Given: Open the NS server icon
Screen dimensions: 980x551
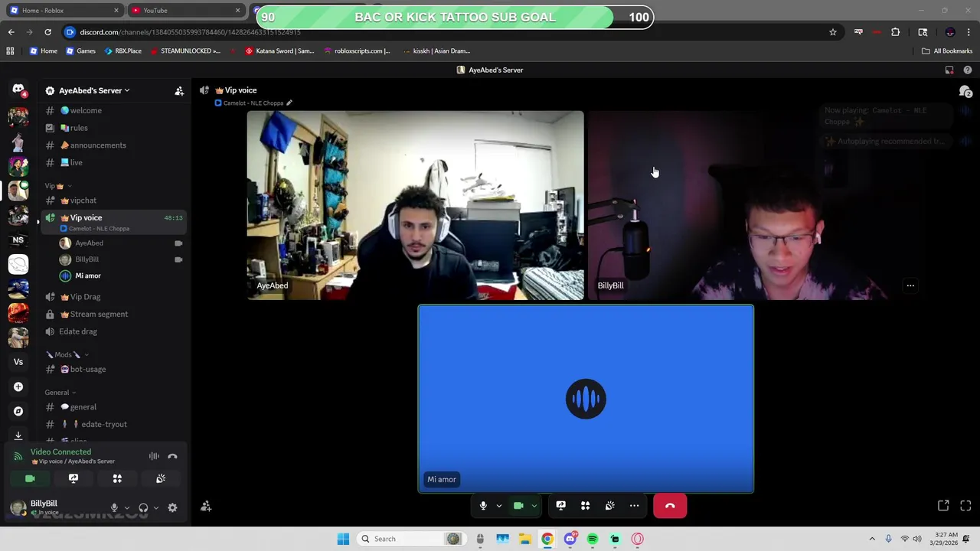Looking at the screenshot, I should [x=18, y=240].
